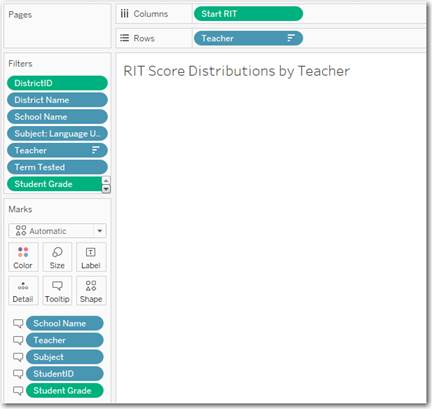Click tooltip icon beside StudentID pill
The width and height of the screenshot is (432, 409).
pyautogui.click(x=18, y=374)
